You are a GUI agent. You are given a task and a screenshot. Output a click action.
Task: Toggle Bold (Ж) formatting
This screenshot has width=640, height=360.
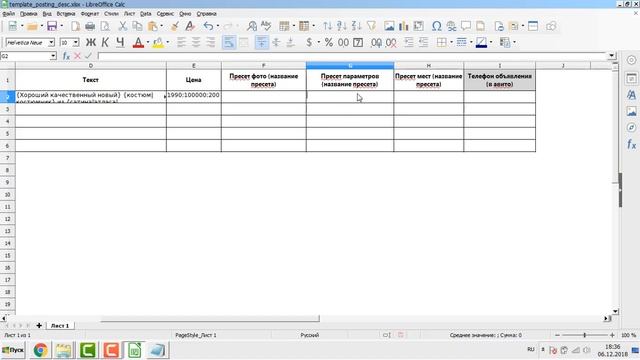91,42
